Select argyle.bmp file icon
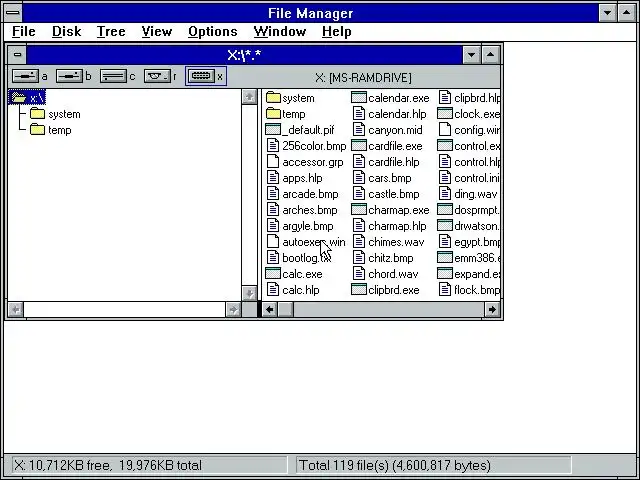640x480 pixels. click(273, 226)
